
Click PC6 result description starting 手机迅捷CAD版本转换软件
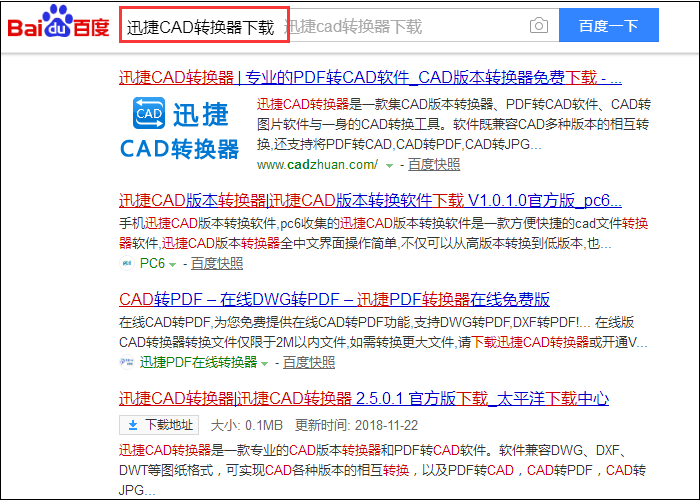[x=383, y=233]
